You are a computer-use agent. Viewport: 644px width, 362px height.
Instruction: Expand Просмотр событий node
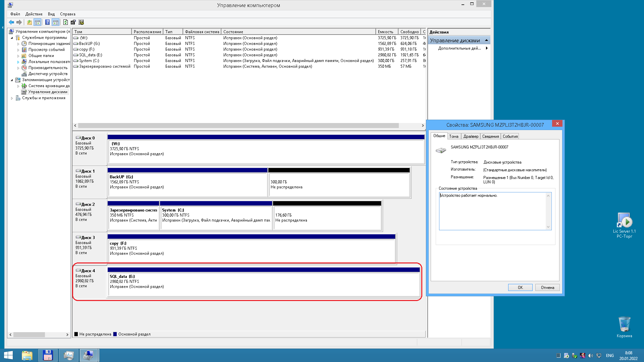[x=18, y=50]
